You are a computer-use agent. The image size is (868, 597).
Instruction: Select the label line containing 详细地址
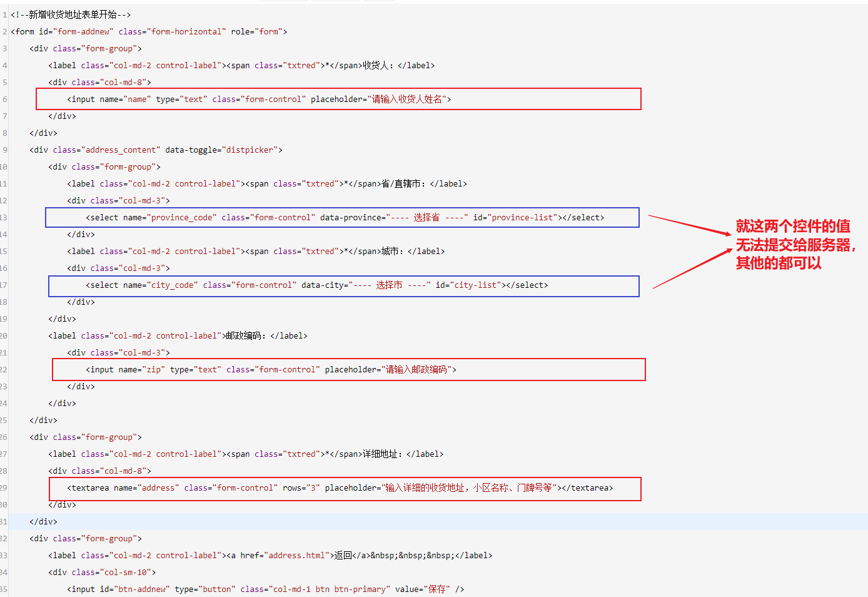pos(246,454)
